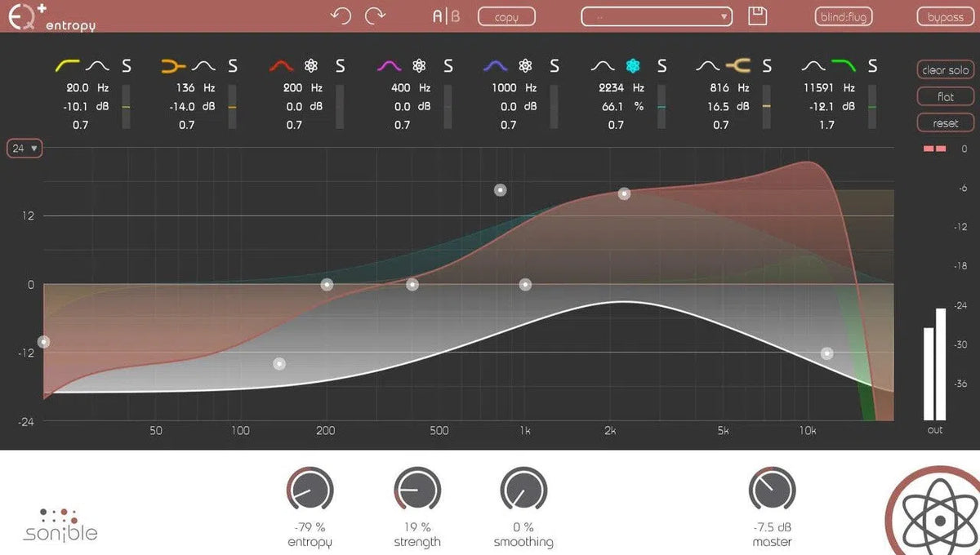The height and width of the screenshot is (555, 980).
Task: Click the cyan atom icon on the 2234 Hz band
Action: pos(634,65)
